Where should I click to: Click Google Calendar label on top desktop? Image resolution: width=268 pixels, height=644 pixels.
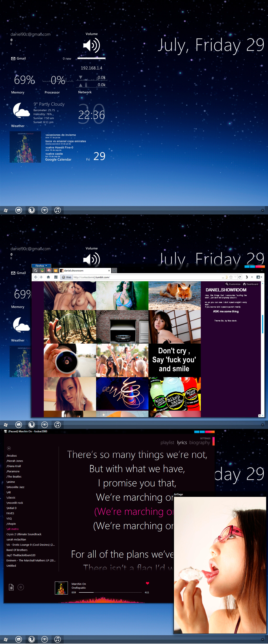click(58, 160)
